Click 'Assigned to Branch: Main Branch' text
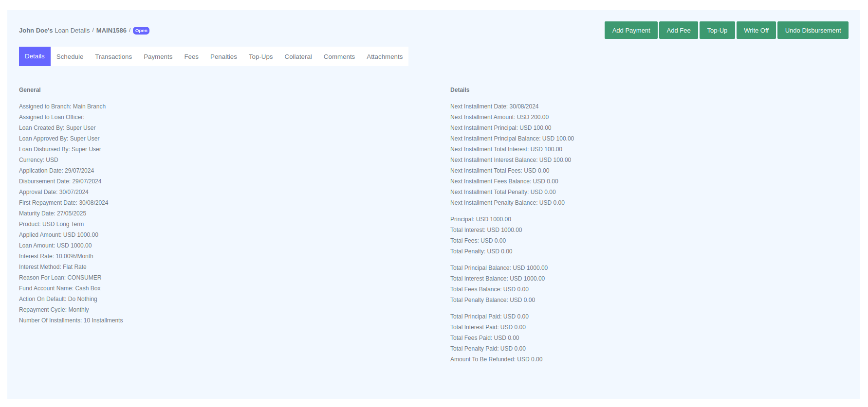Image resolution: width=868 pixels, height=407 pixels. pyautogui.click(x=62, y=106)
